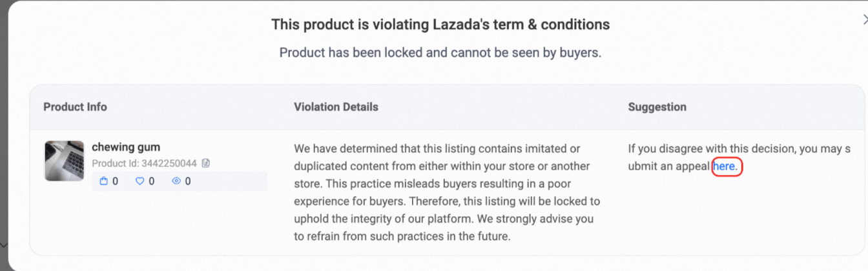This screenshot has width=868, height=271.
Task: Click the Product Id 3442250044 text
Action: pos(145,163)
